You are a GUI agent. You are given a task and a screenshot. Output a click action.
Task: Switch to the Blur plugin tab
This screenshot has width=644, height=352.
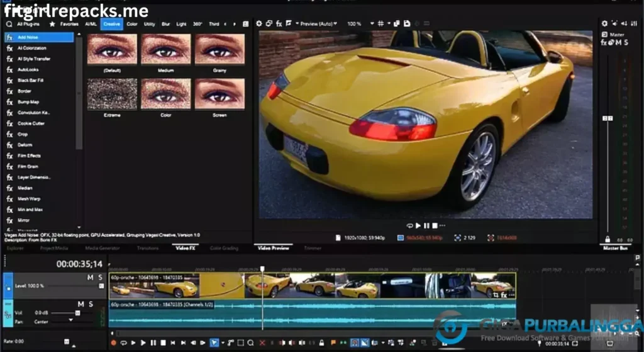click(x=165, y=25)
